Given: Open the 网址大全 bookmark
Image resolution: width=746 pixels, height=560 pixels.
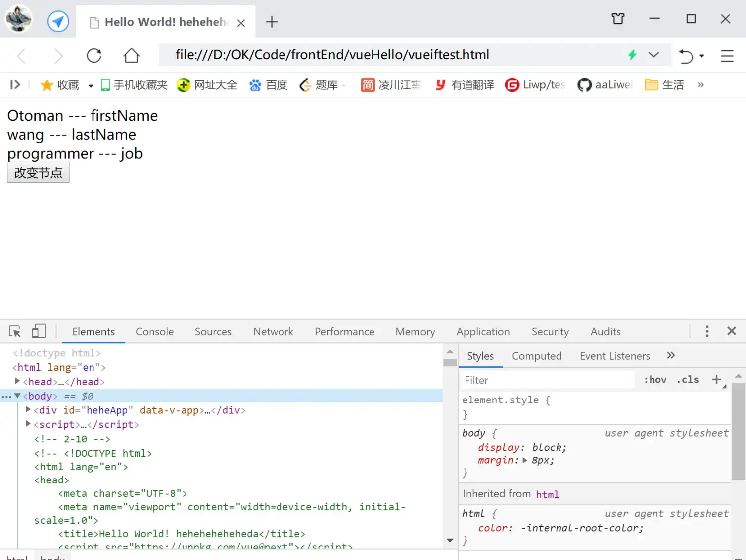Looking at the screenshot, I should point(207,85).
